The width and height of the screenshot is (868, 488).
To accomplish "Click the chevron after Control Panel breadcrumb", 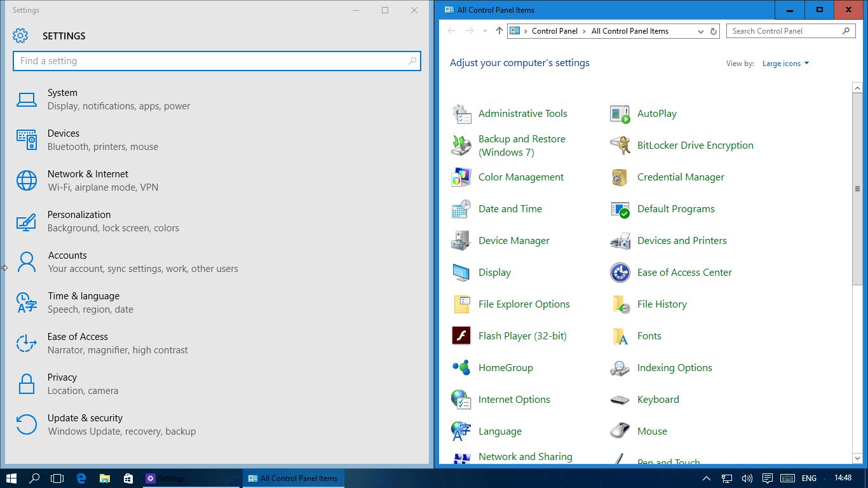I will pyautogui.click(x=585, y=31).
